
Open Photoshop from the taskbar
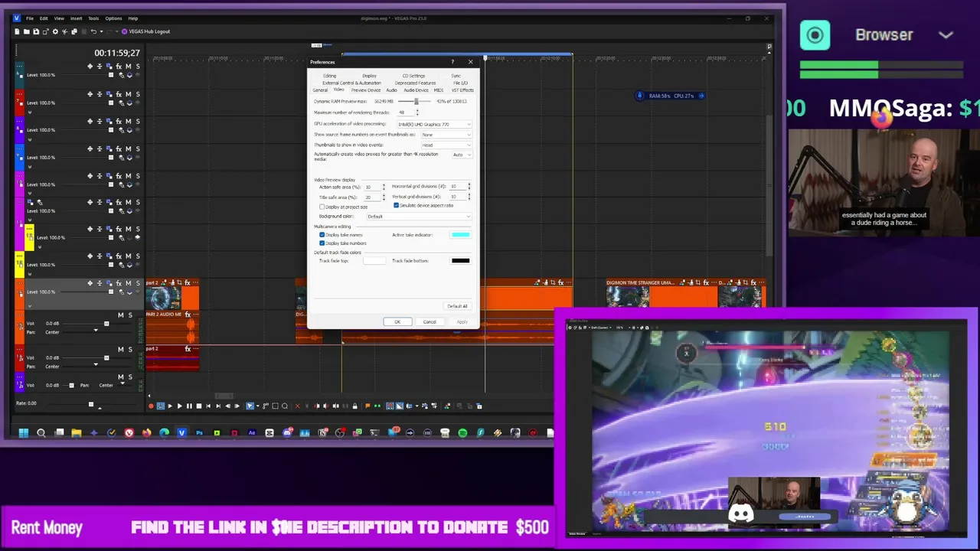pos(199,433)
